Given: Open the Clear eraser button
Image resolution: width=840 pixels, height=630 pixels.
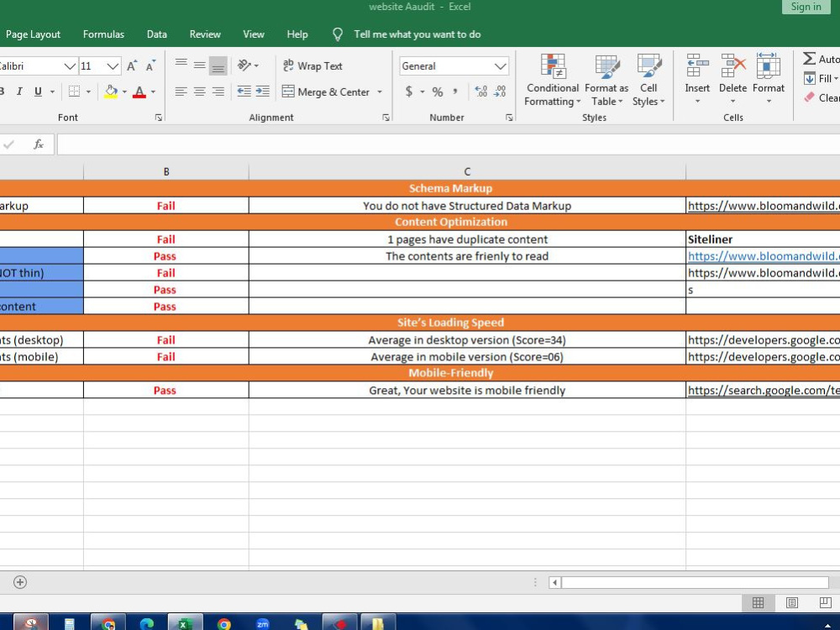Looking at the screenshot, I should coord(821,97).
